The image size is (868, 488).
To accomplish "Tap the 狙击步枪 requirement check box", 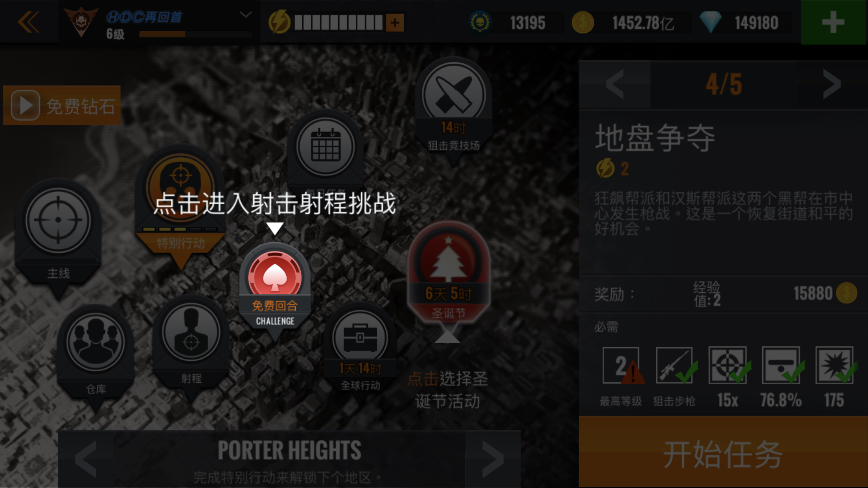I will 675,365.
